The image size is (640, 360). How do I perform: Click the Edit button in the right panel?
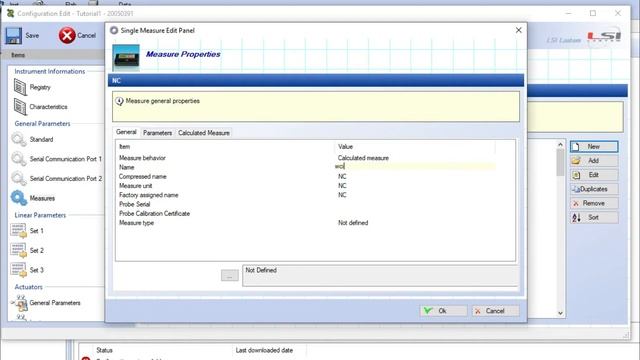tap(594, 175)
